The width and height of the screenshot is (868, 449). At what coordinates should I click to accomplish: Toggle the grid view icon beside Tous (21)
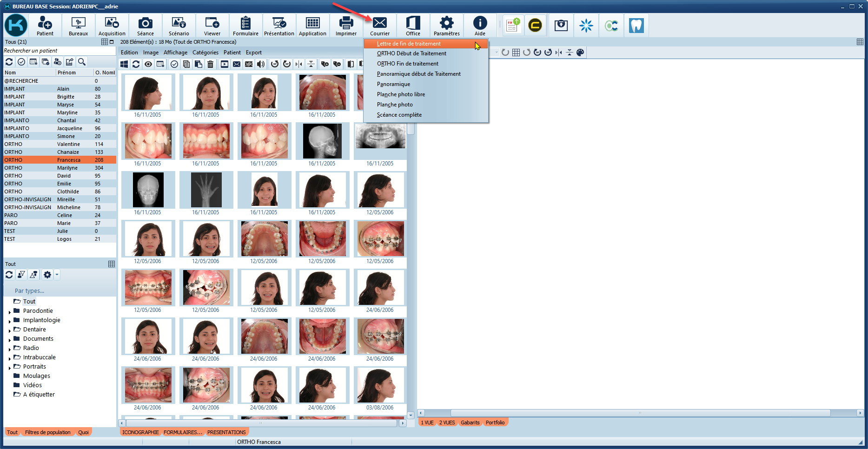(105, 42)
